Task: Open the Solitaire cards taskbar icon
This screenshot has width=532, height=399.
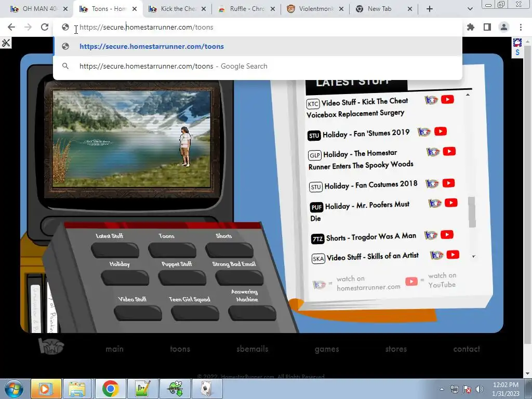Action: pos(207,389)
